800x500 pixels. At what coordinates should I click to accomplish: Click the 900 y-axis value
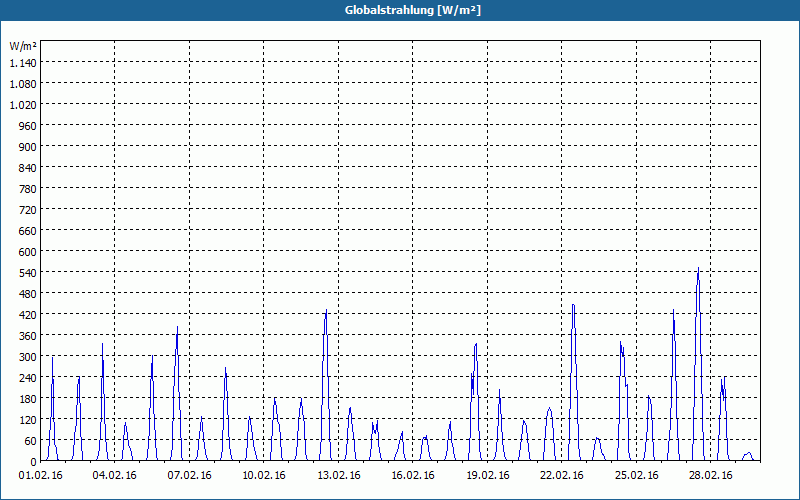(28, 147)
